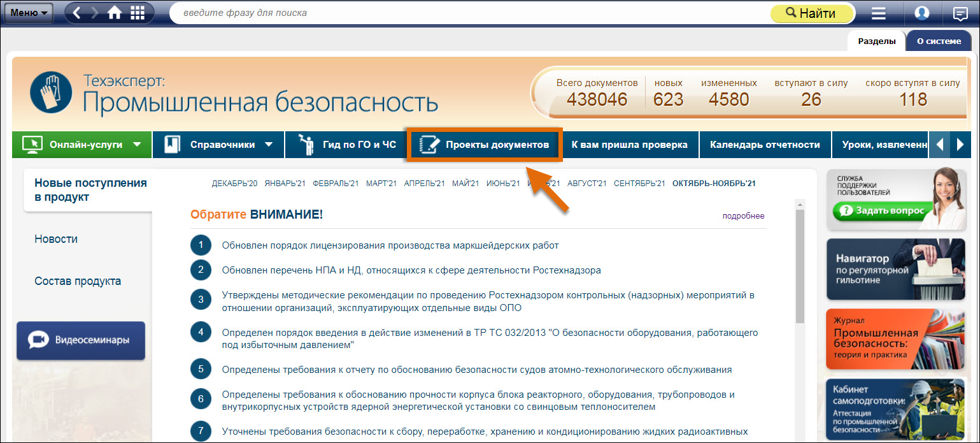Open Календарь отчетности menu item
The width and height of the screenshot is (980, 443).
point(765,145)
